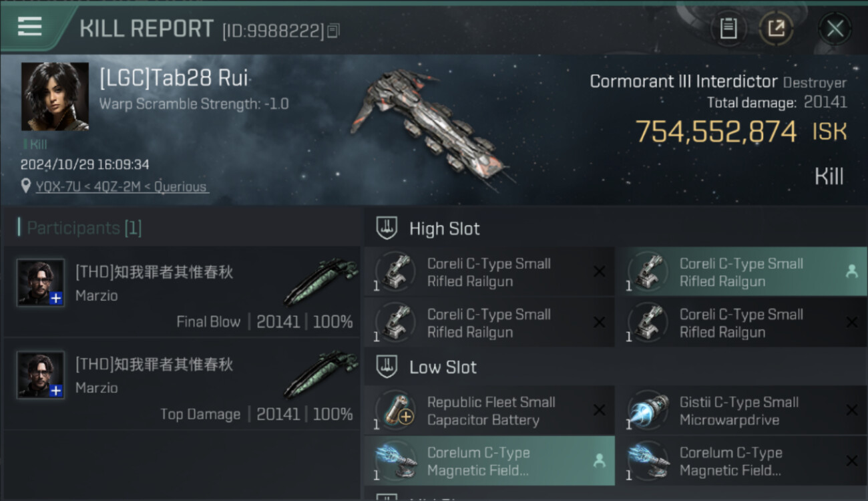The height and width of the screenshot is (501, 868).
Task: Click the Republic Fleet Small Capacitor Battery icon
Action: pyautogui.click(x=396, y=410)
